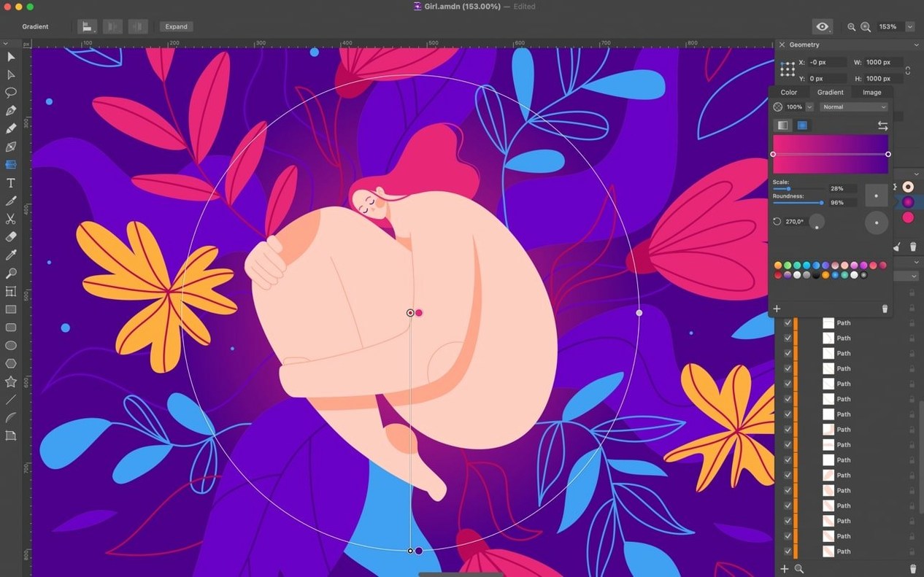Open the Image tab
The image size is (924, 577).
pyautogui.click(x=872, y=93)
